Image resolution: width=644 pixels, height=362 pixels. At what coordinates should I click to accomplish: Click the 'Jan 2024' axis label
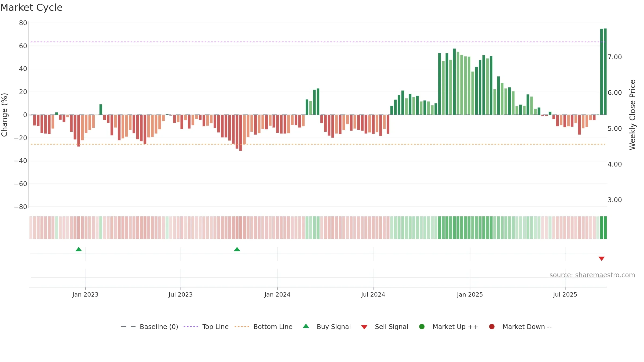pos(277,294)
